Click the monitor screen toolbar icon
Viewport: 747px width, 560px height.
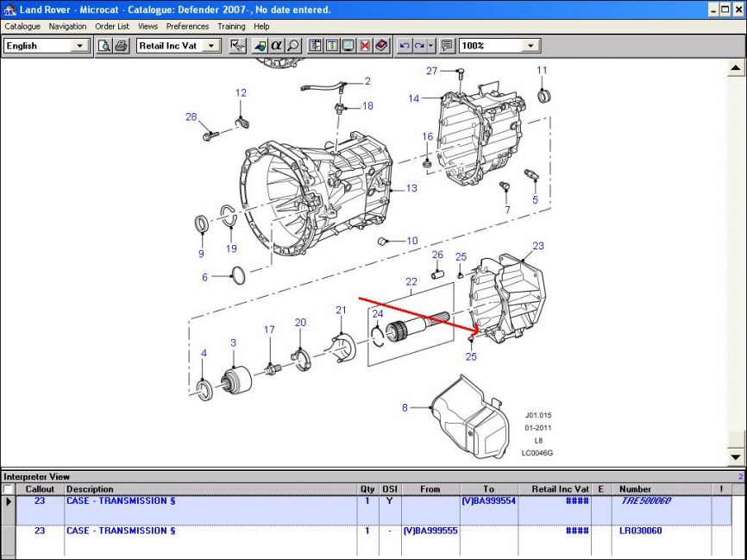point(348,46)
